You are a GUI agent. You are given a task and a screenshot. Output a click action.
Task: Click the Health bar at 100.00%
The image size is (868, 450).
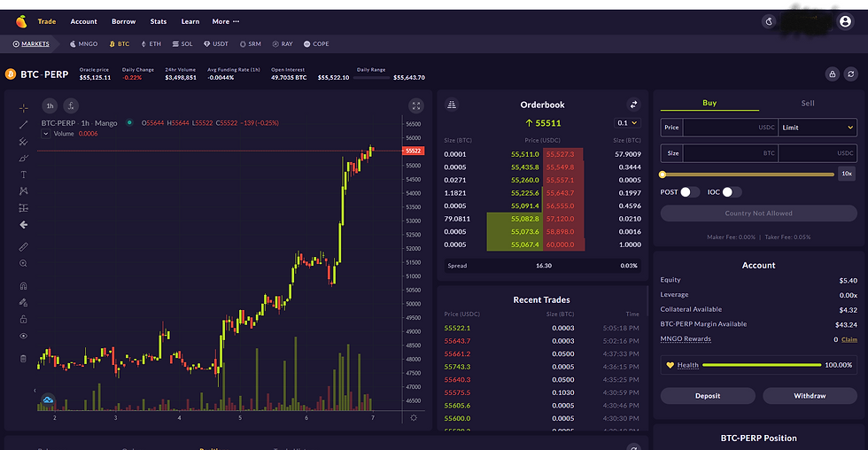pos(762,365)
